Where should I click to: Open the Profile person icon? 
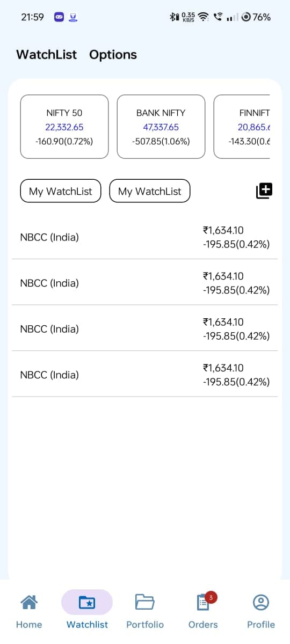pos(261,602)
